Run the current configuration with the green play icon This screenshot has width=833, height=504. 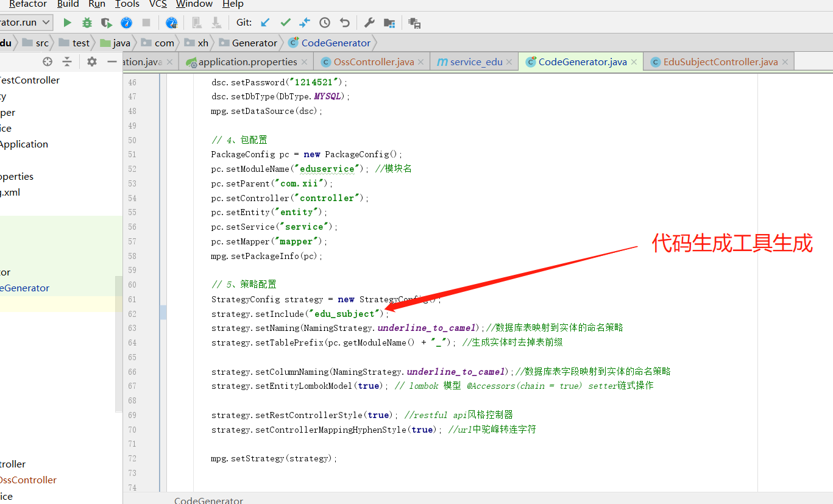point(68,23)
